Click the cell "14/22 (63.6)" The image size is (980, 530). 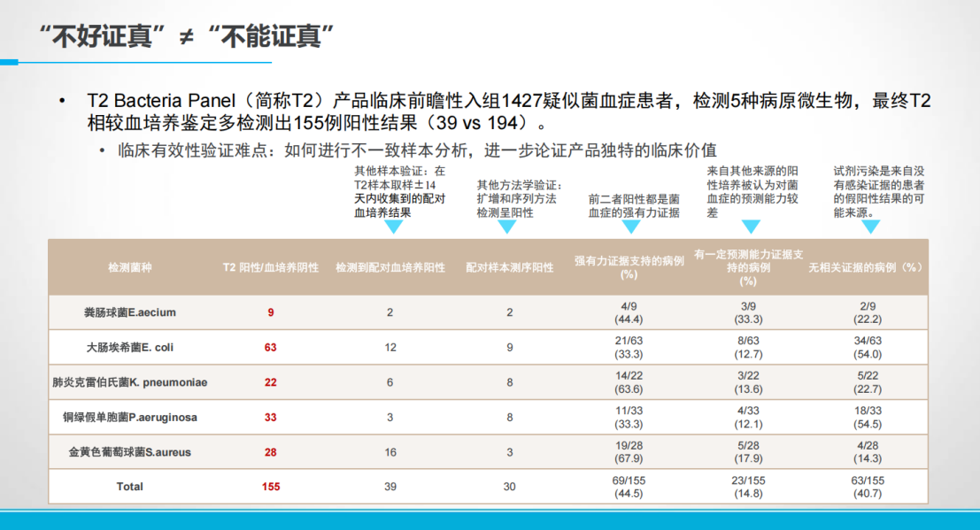click(x=629, y=382)
